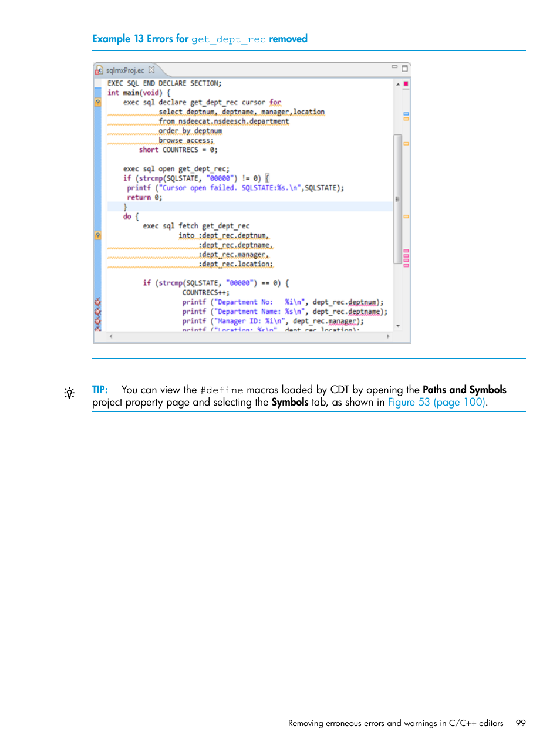Image resolution: width=560 pixels, height=746 pixels.
Task: Click bold 'Symbols' tab name in tip
Action: (x=290, y=403)
